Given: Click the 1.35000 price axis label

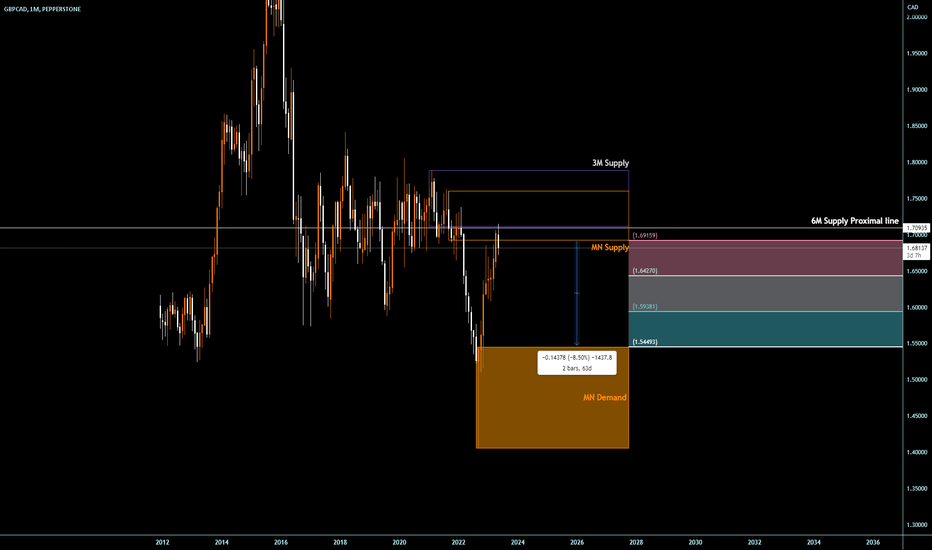Looking at the screenshot, I should tap(917, 489).
